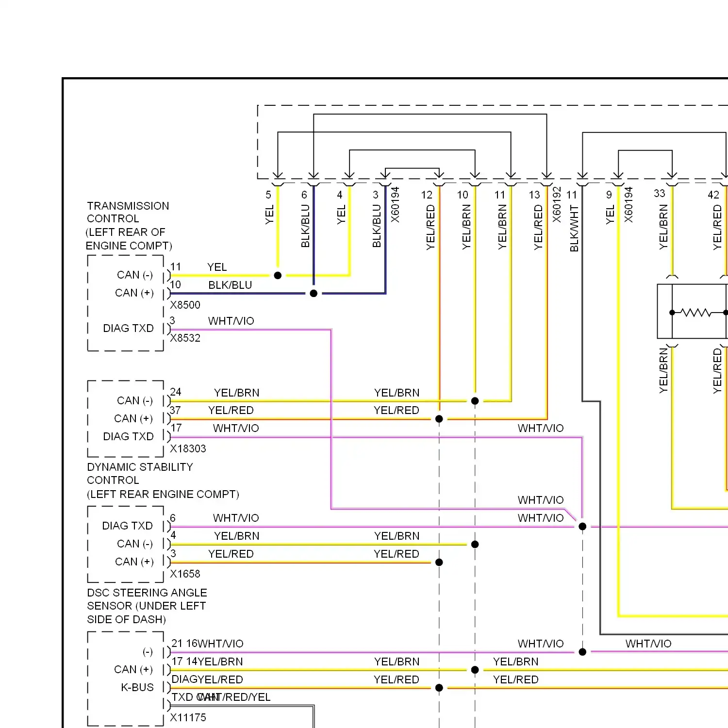Select horizontal BLK/BLU label at pin 10
Viewport: 728px width, 728px height.
230,285
